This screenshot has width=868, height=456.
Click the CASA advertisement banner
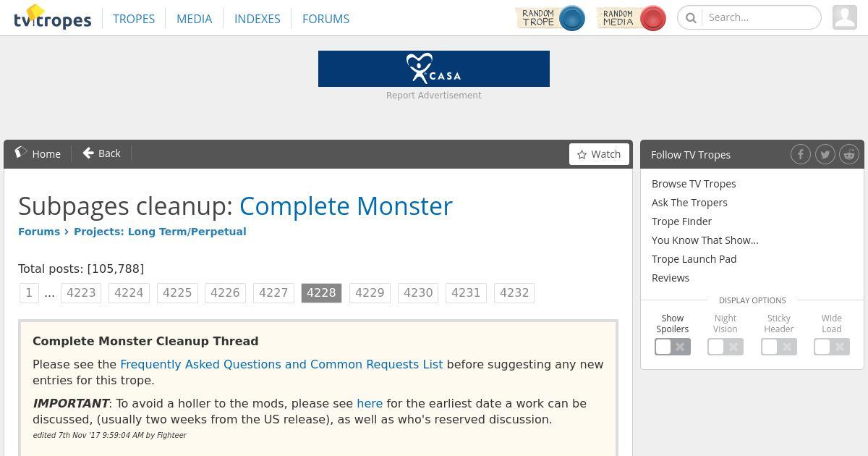434,69
